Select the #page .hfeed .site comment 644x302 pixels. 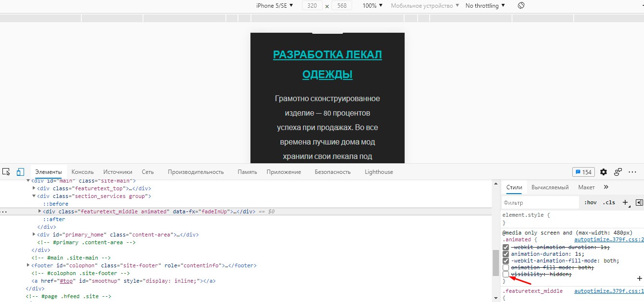click(68, 296)
